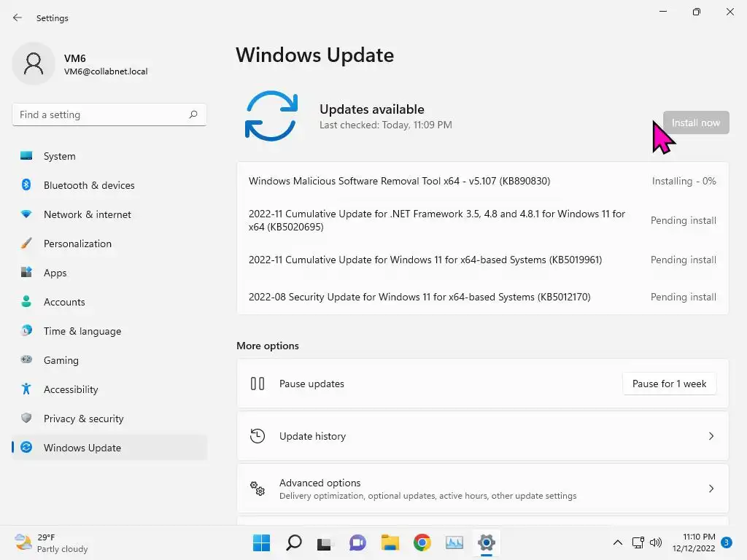Click the Windows Update sync icon in sidebar
Viewport: 747px width, 560px height.
(26, 447)
